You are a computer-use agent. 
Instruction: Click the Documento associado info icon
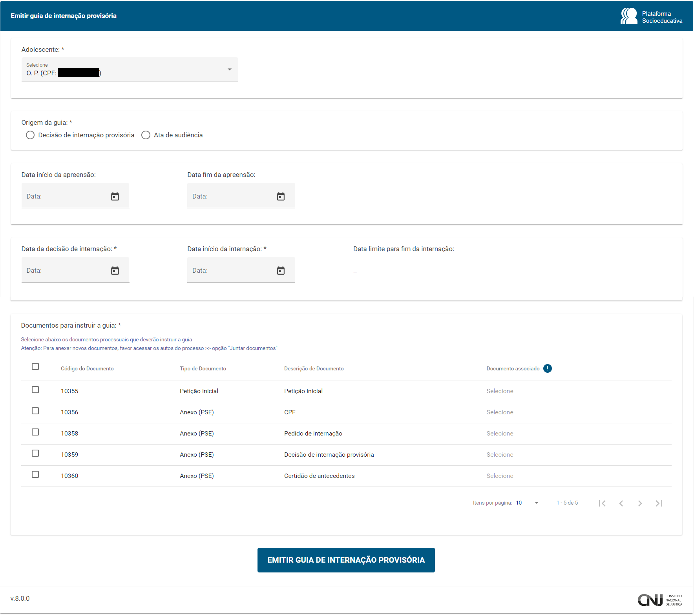point(548,368)
